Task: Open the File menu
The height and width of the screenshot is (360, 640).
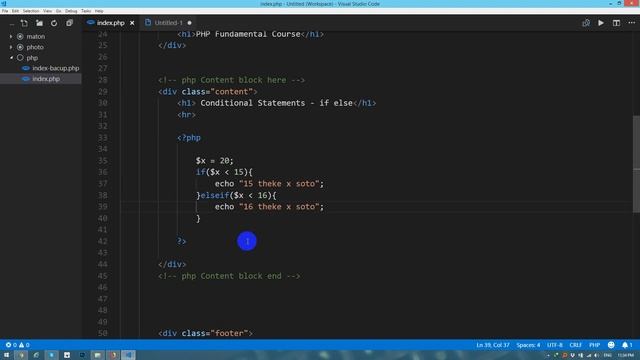Action: click(5, 11)
